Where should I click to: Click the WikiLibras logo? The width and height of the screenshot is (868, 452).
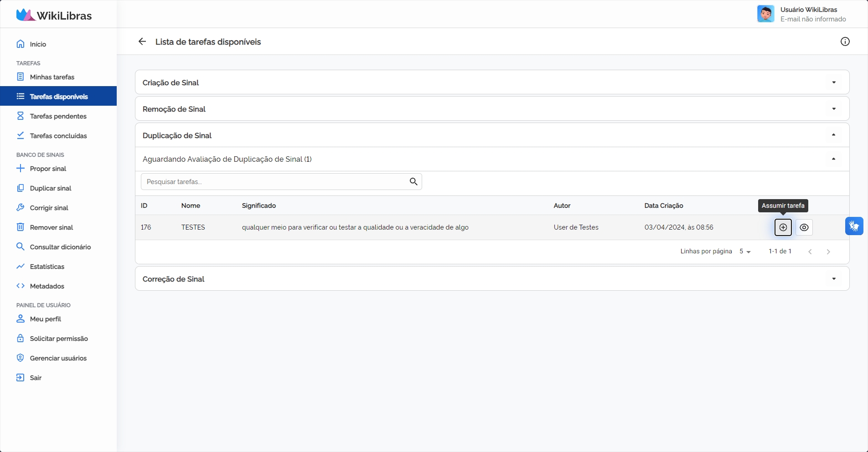[54, 15]
